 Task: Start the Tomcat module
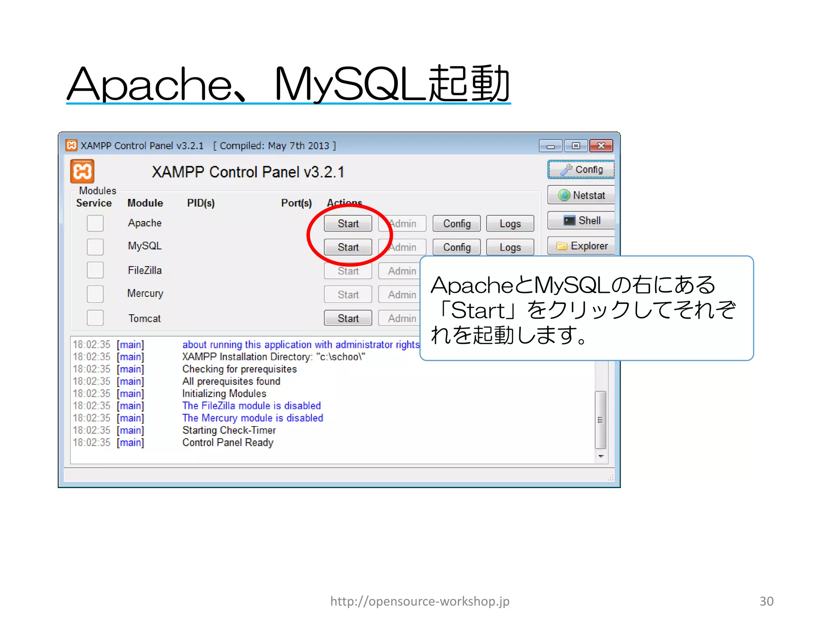click(x=348, y=318)
